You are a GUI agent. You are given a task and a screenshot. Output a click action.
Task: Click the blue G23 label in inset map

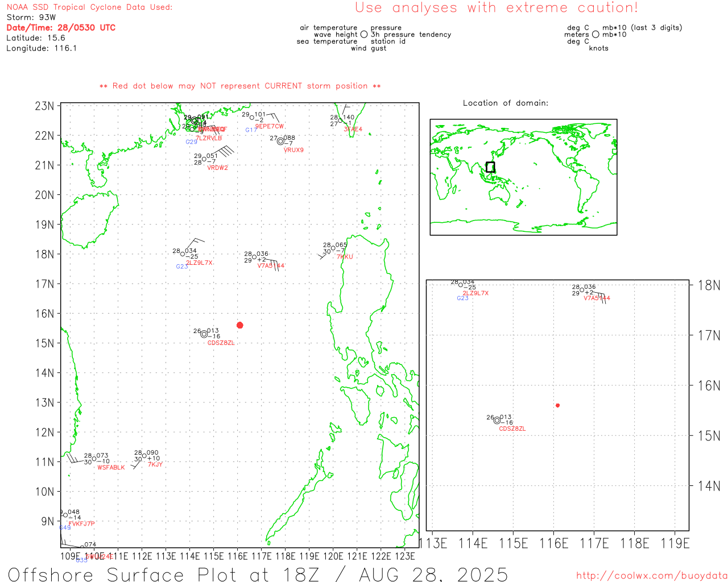[462, 298]
